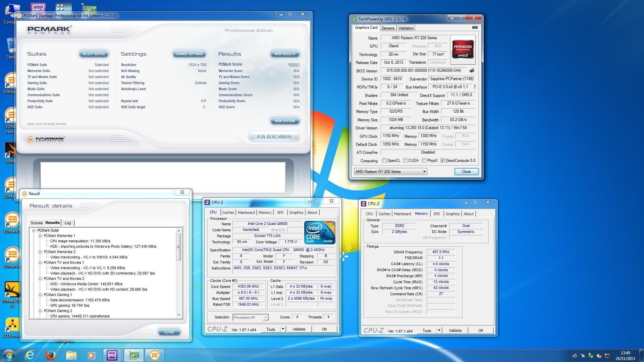This screenshot has width=644, height=362.
Task: Open the ALLBench desktop shortcut
Action: 11,327
